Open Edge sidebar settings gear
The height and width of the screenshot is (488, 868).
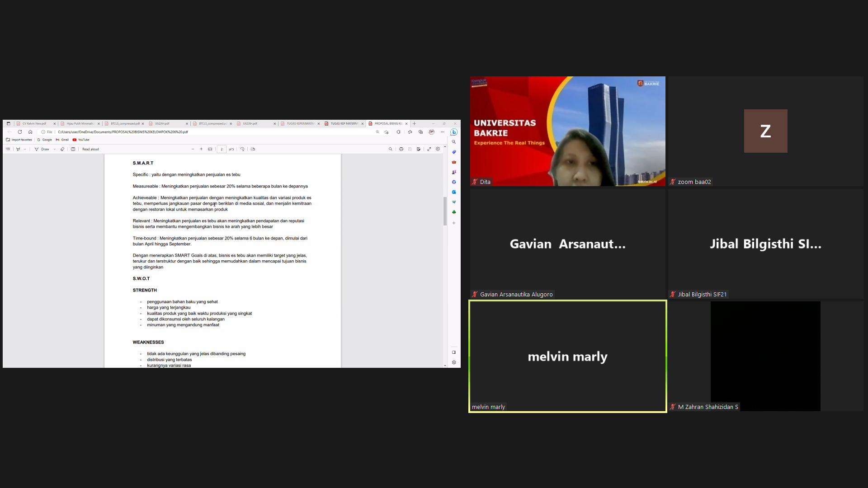(454, 362)
